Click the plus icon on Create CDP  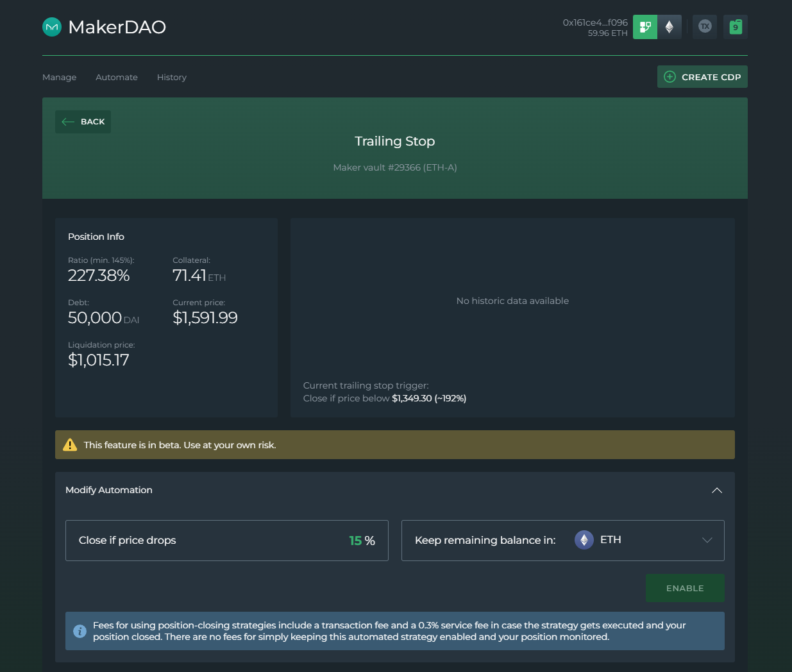coord(670,77)
